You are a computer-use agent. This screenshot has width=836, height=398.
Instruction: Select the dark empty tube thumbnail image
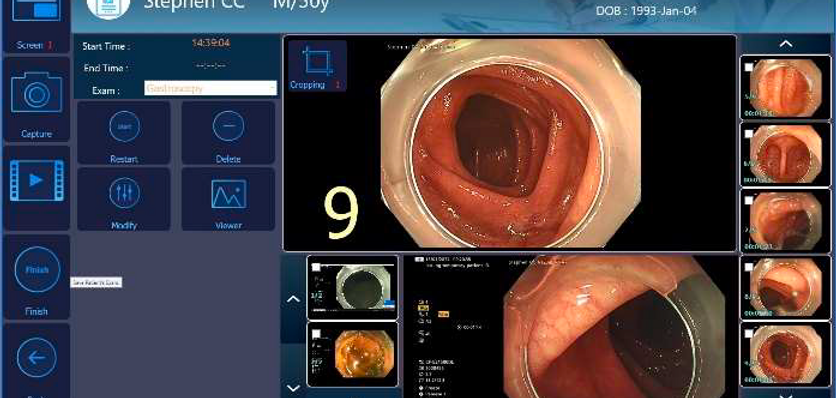(x=352, y=288)
